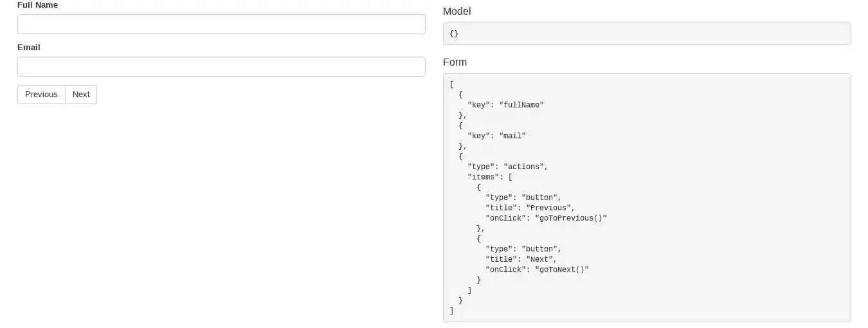868x328 pixels.
Task: Select the Form heading
Action: point(455,62)
